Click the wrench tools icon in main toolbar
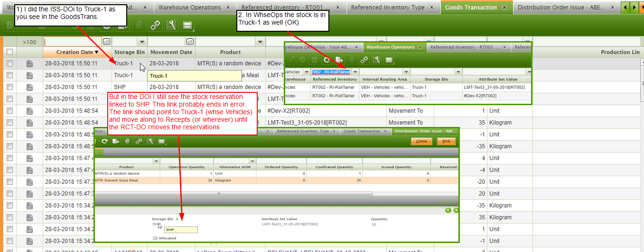 (x=171, y=26)
